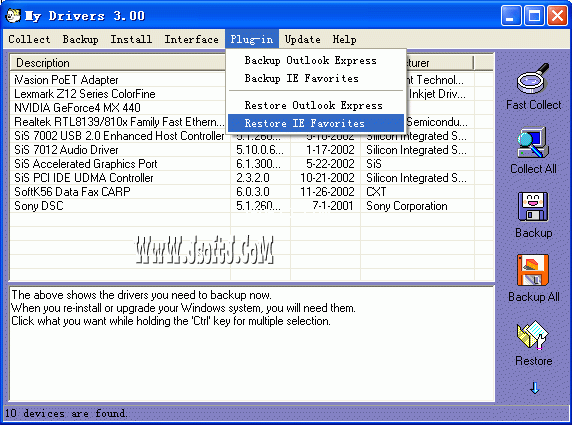Click the Collect All computer icon
Image resolution: width=572 pixels, height=425 pixels.
[x=533, y=143]
